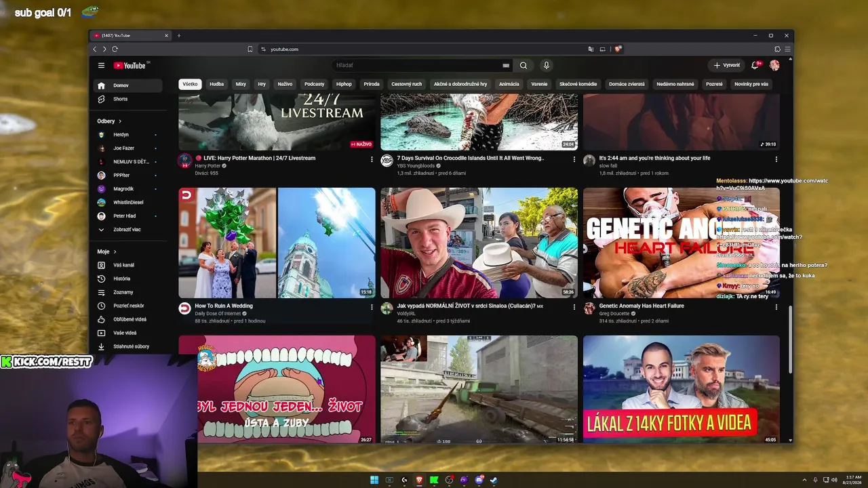
Task: Click the "YBS Youngbloods" channel name
Action: (x=416, y=166)
